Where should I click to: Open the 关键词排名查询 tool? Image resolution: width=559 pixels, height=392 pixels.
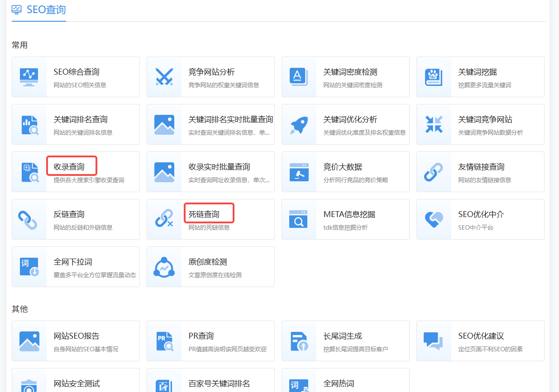pyautogui.click(x=81, y=120)
